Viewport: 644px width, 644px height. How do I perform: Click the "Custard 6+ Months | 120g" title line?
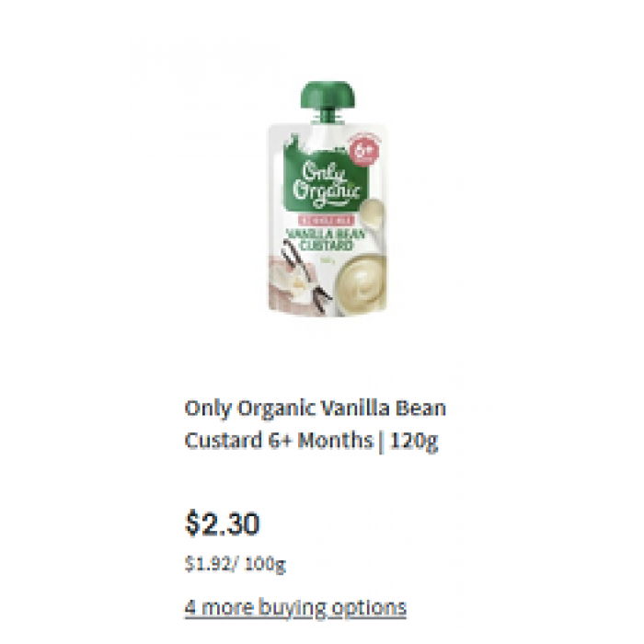point(311,441)
